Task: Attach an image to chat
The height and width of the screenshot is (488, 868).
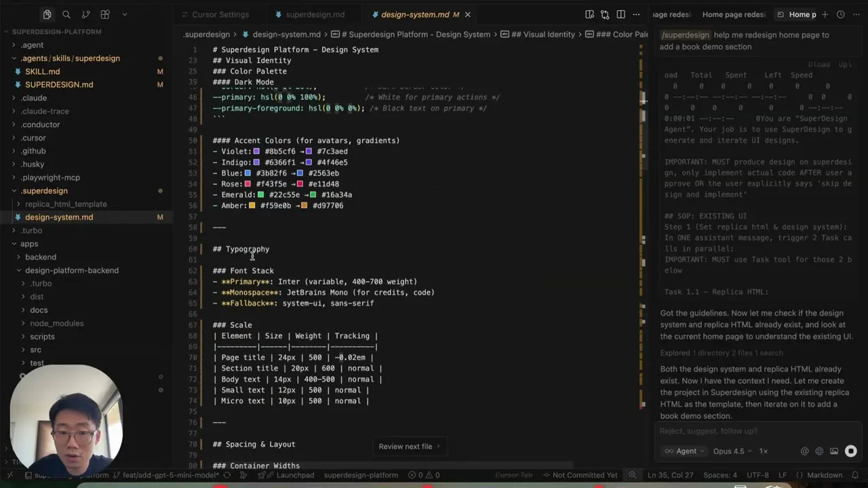Action: click(834, 451)
